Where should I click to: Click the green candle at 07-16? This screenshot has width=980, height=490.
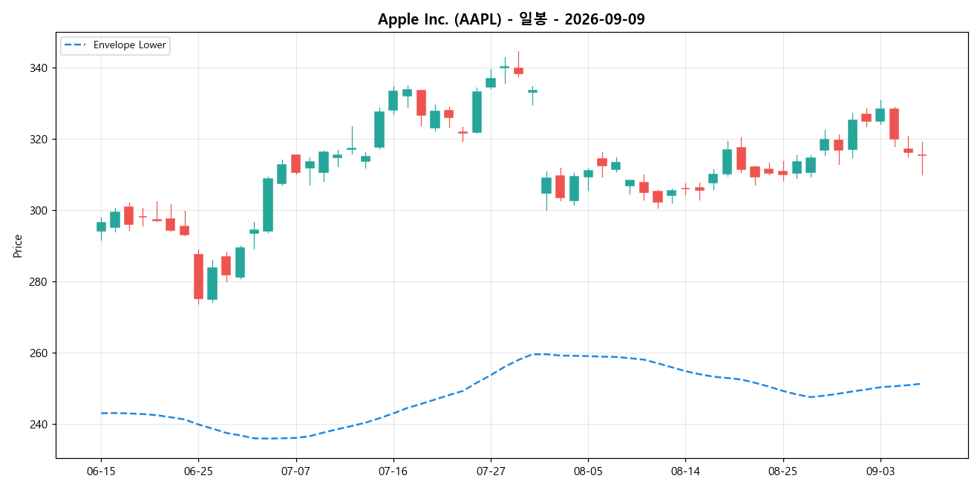pyautogui.click(x=393, y=100)
